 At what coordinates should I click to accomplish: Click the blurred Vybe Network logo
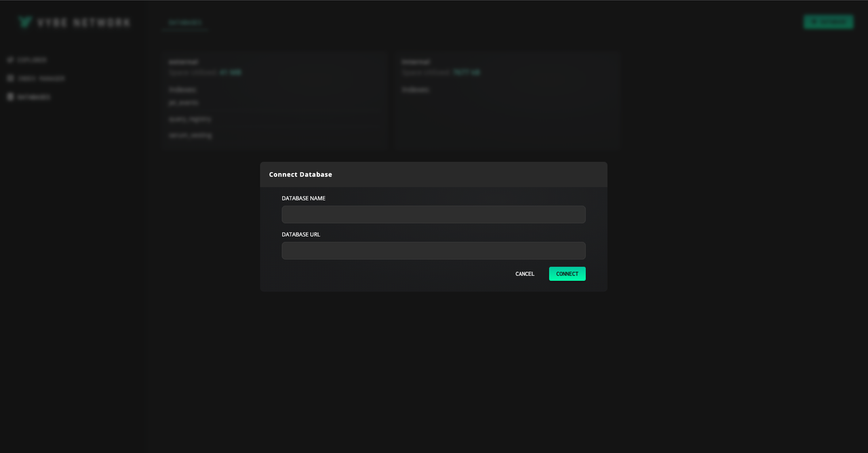pyautogui.click(x=74, y=22)
